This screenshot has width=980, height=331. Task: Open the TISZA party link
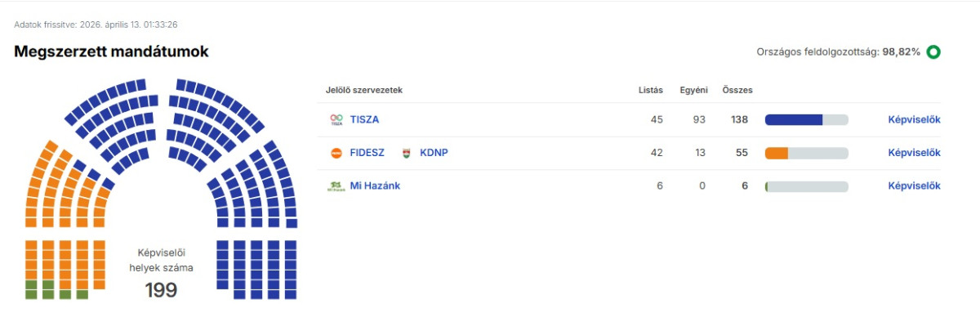[x=364, y=119]
